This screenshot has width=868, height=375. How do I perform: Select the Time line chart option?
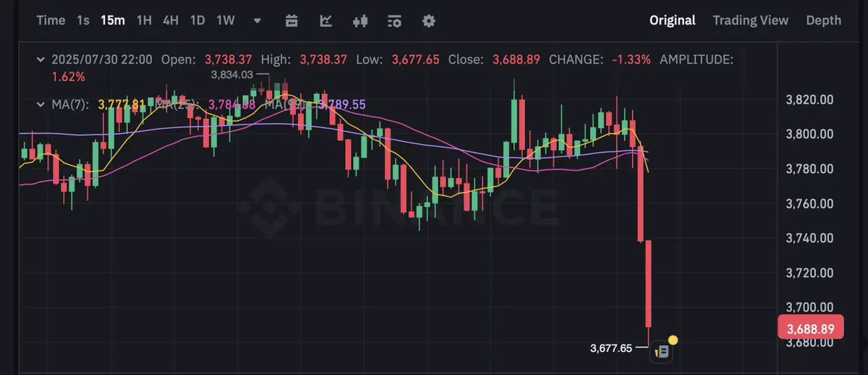51,20
